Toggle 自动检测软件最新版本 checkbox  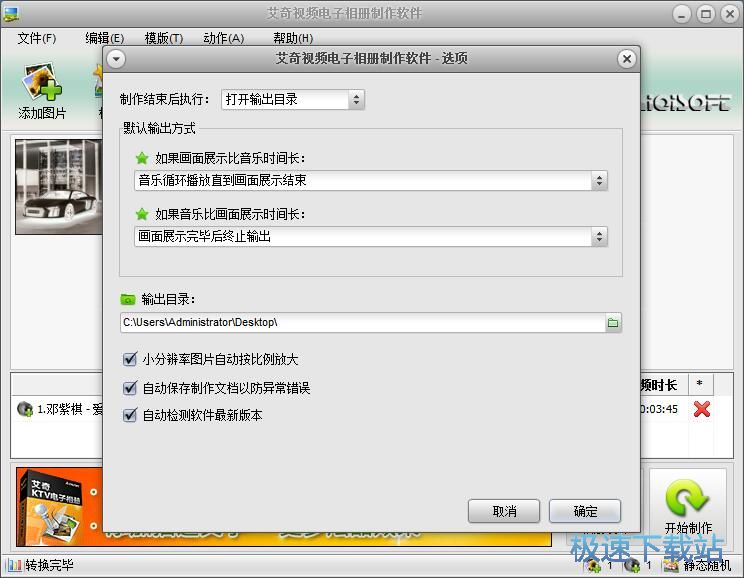point(130,416)
